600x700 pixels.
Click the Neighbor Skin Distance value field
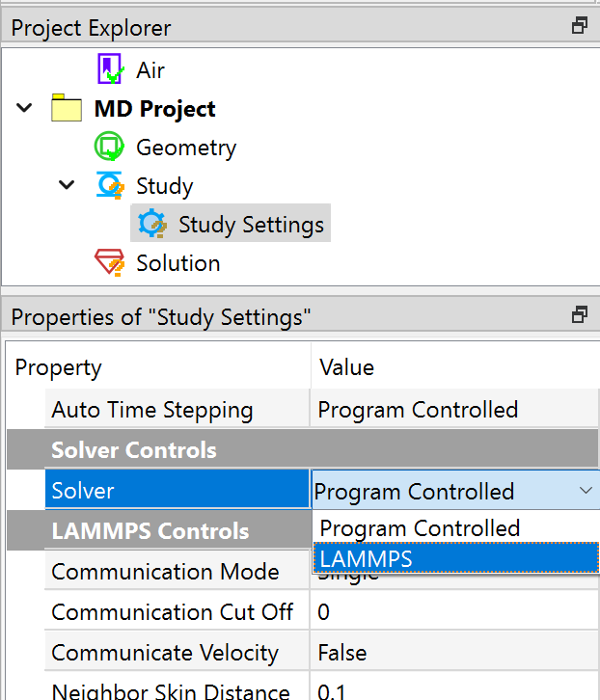pyautogui.click(x=453, y=690)
